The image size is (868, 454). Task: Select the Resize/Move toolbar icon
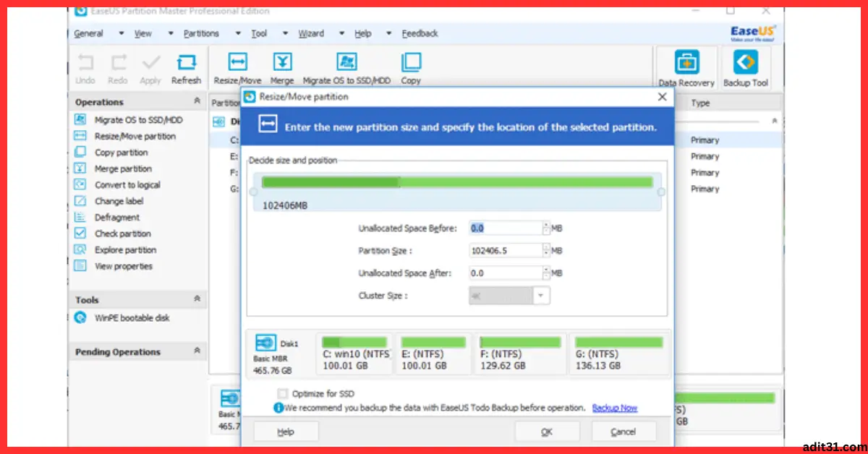tap(237, 63)
